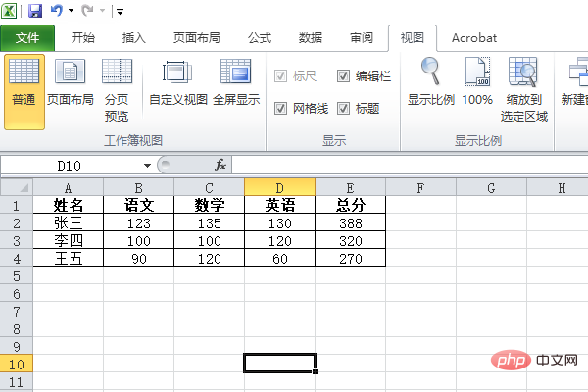Click into the formula bar input
588x392 pixels.
(x=410, y=165)
